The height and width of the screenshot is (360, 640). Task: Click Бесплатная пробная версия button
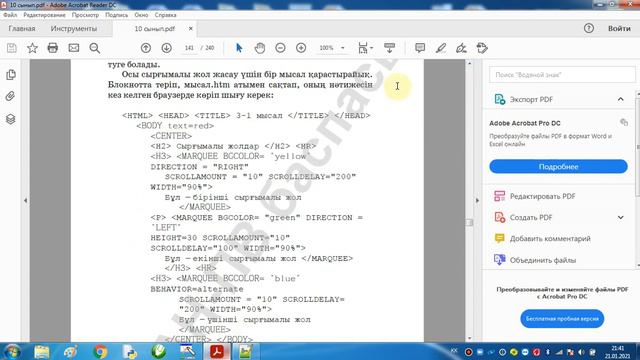coord(562,319)
